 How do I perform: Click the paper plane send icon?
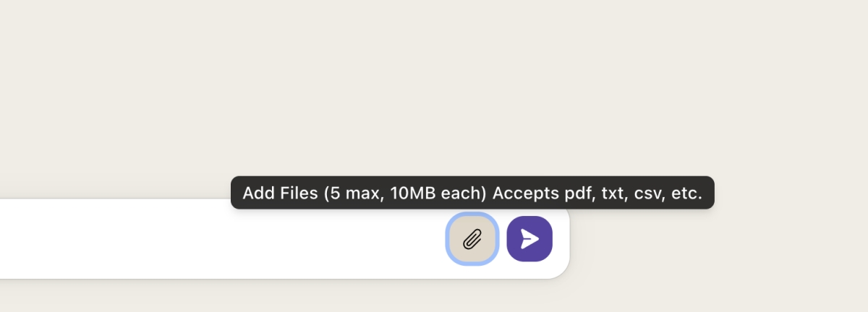[529, 239]
